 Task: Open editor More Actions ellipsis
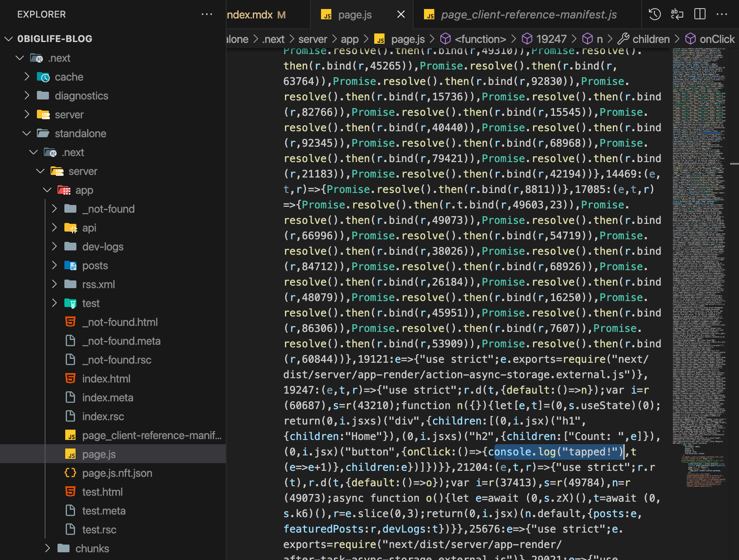pyautogui.click(x=722, y=14)
